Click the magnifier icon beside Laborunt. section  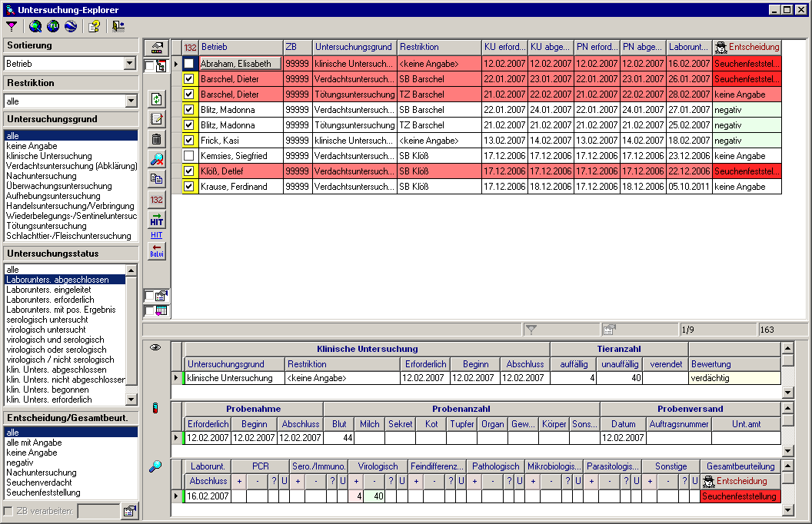155,466
